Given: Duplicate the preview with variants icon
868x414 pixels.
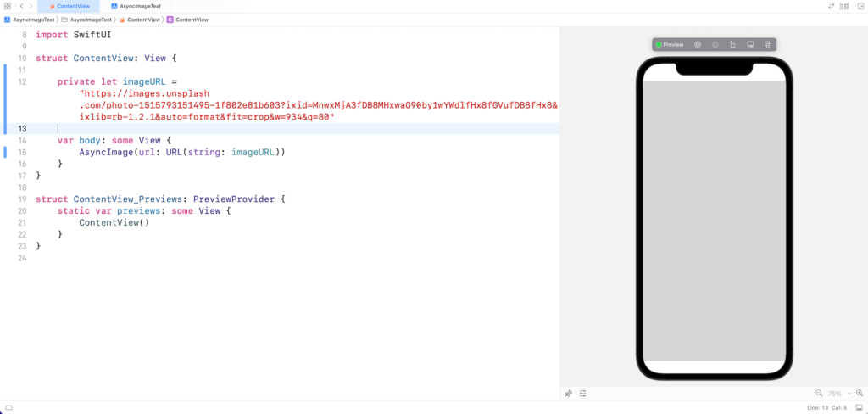Looking at the screenshot, I should pyautogui.click(x=768, y=44).
